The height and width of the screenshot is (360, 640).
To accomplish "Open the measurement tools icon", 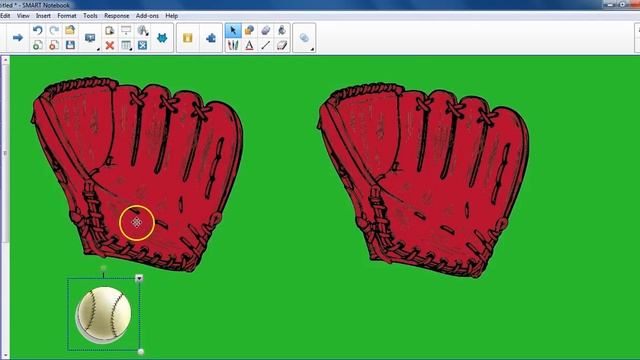I will pos(142,30).
